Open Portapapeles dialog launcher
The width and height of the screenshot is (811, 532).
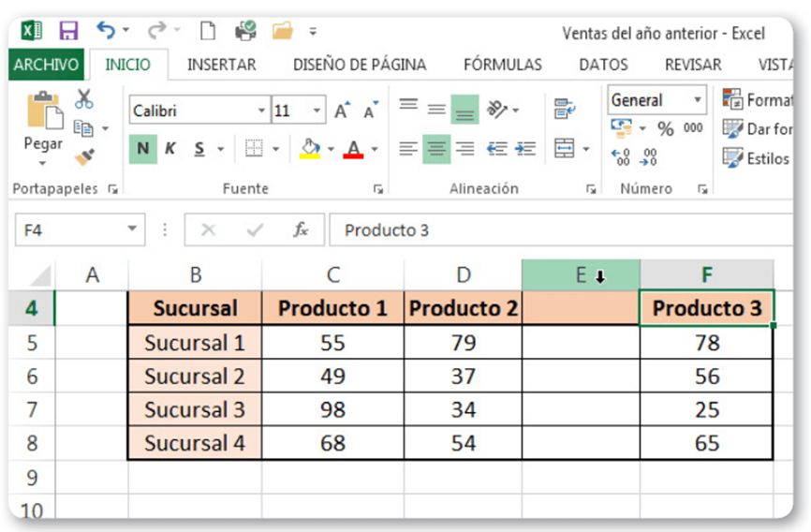112,189
